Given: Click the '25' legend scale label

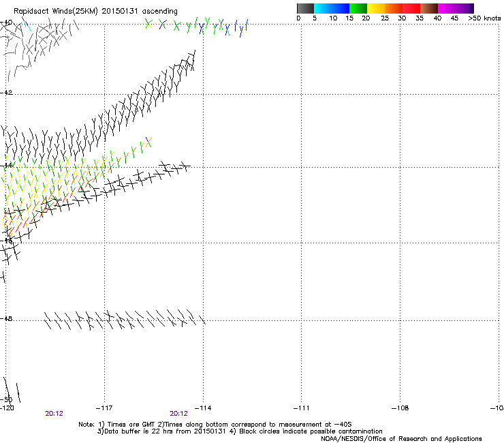Looking at the screenshot, I should click(385, 18).
